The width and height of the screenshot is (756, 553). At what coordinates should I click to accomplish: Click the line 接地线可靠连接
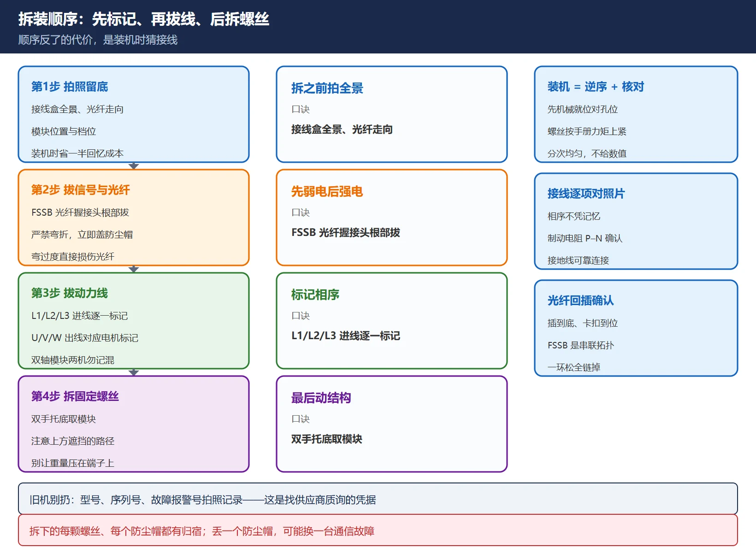(x=579, y=260)
